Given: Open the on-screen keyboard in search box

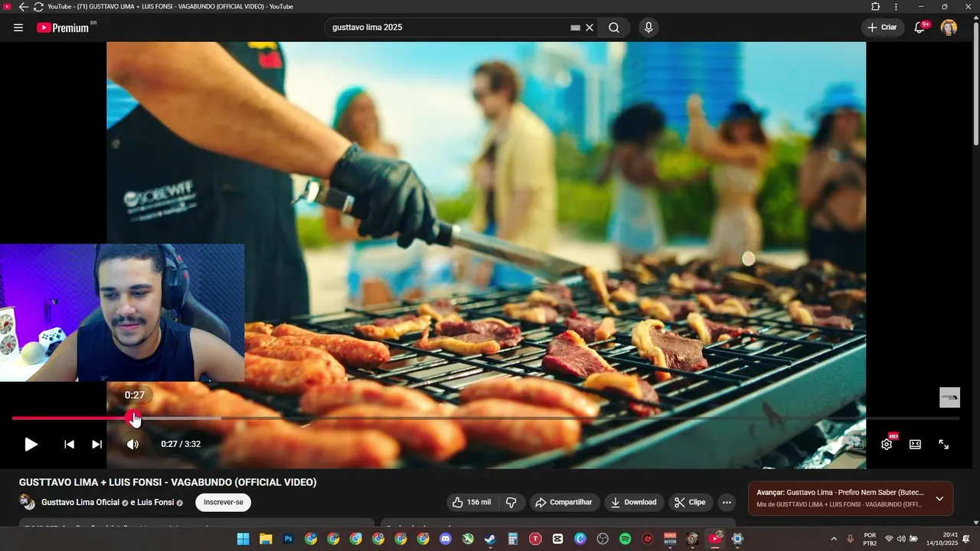Looking at the screenshot, I should (x=575, y=28).
